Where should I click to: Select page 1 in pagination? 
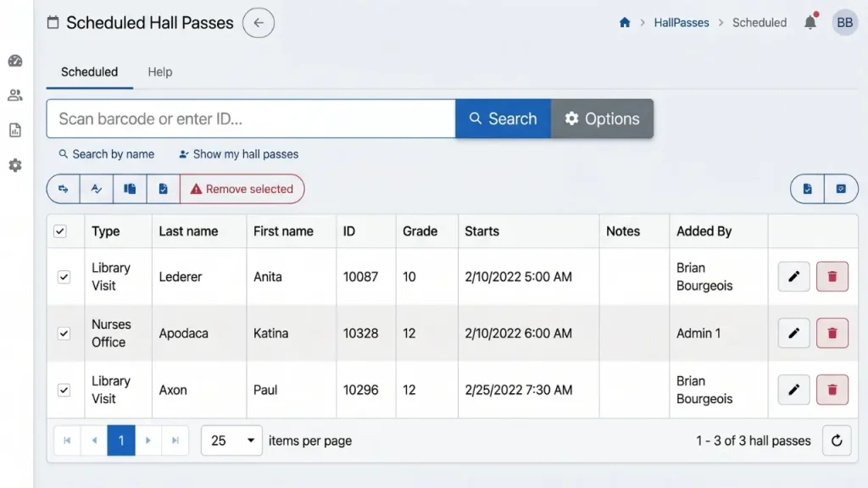[121, 441]
